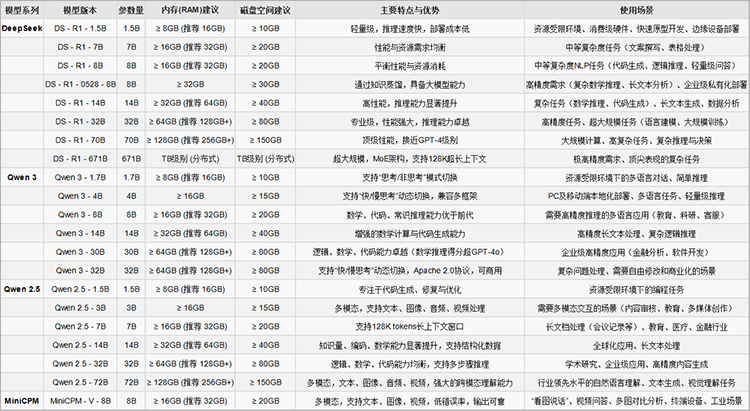Click model version 'Qwen 2.5 - 14B'

pos(80,345)
